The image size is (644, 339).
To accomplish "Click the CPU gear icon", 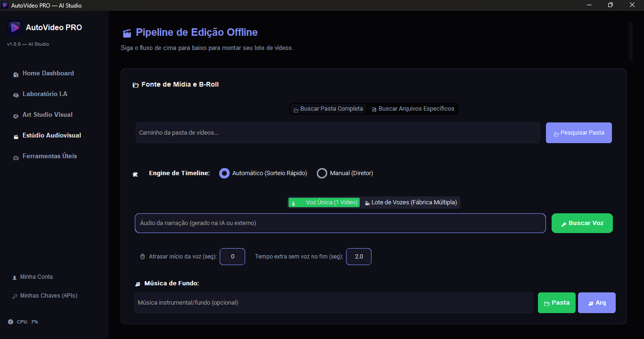I will [10, 322].
